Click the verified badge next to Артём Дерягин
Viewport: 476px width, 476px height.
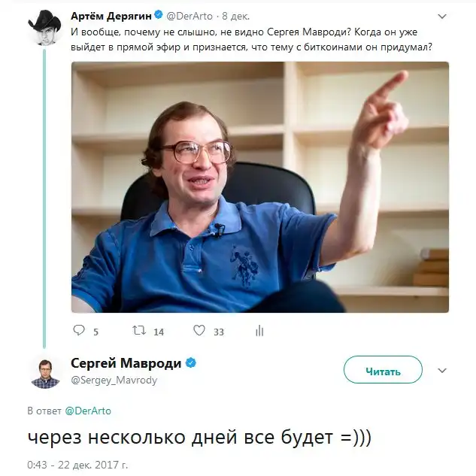[x=159, y=15]
